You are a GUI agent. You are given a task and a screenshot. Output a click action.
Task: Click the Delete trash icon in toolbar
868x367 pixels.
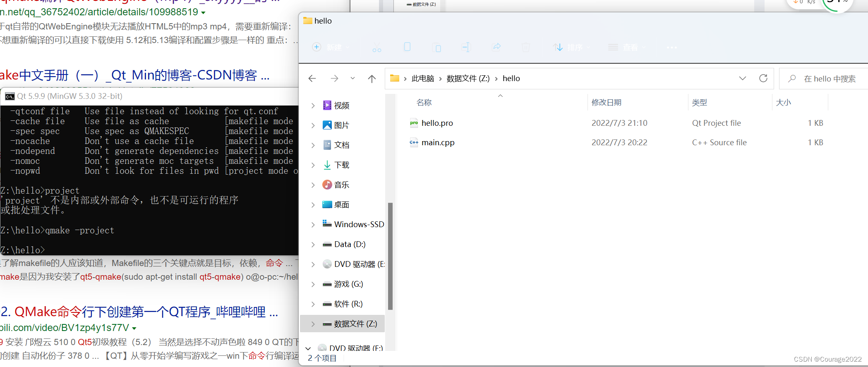(526, 48)
